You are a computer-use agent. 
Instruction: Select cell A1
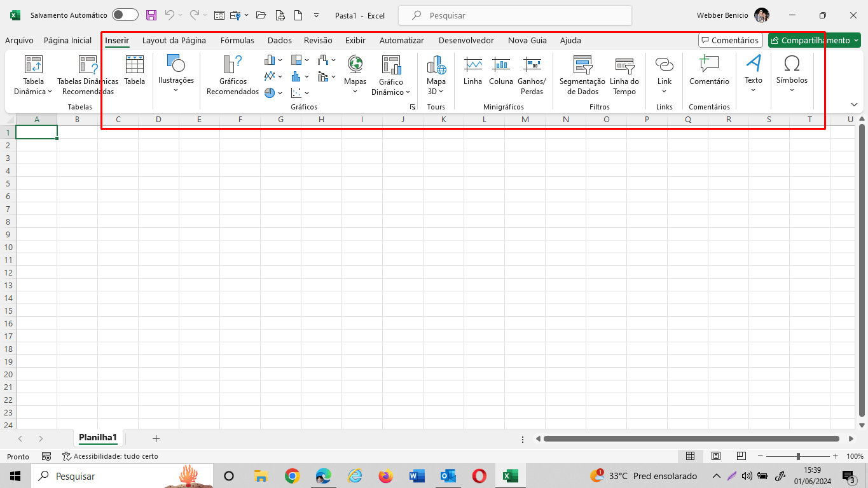(x=36, y=132)
